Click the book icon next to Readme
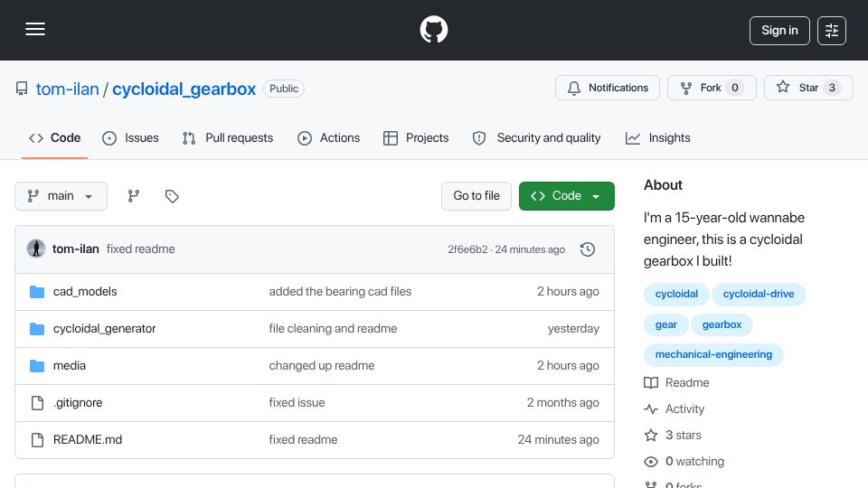The height and width of the screenshot is (488, 868). (x=651, y=383)
